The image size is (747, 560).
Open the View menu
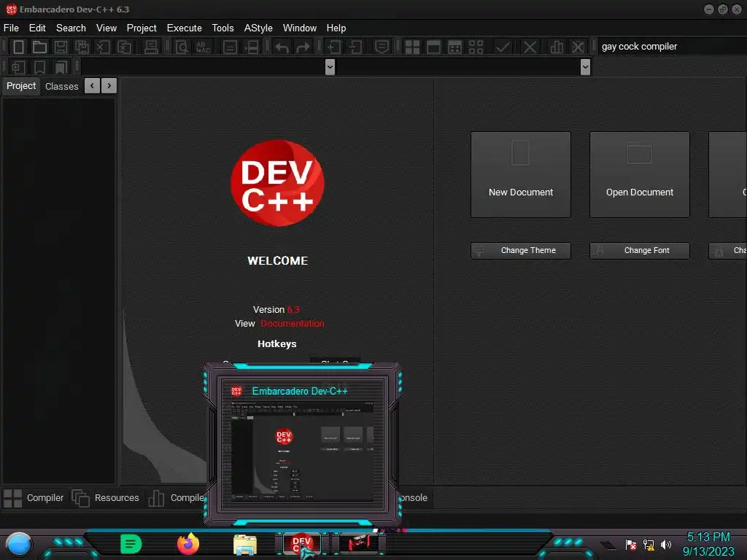(107, 28)
